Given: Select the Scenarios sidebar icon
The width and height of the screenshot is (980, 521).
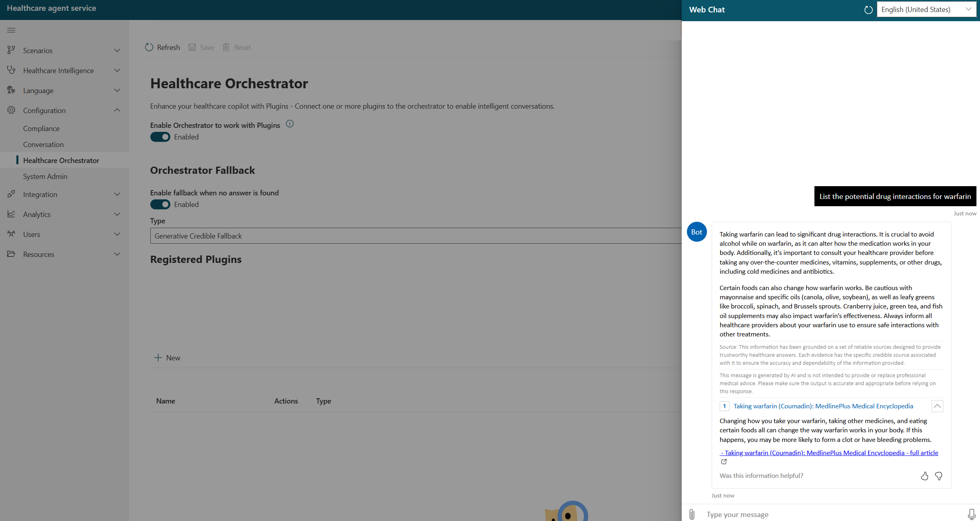Looking at the screenshot, I should 11,50.
